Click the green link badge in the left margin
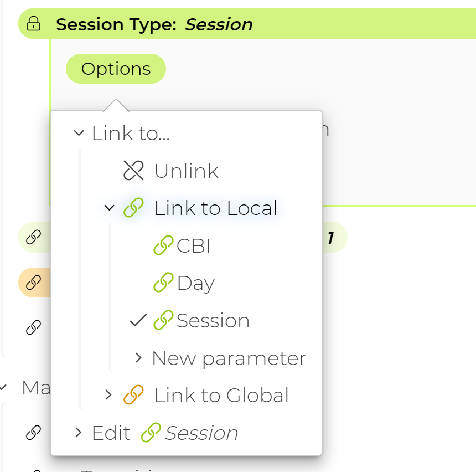This screenshot has width=476, height=472. click(32, 237)
